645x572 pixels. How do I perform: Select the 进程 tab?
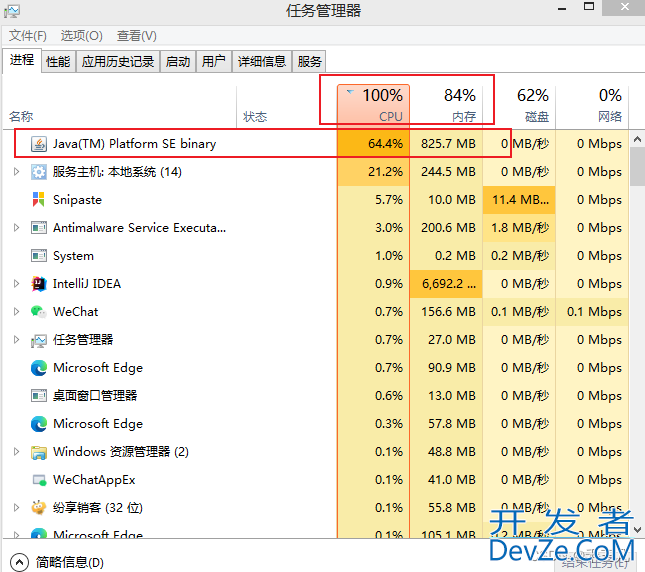pos(22,60)
